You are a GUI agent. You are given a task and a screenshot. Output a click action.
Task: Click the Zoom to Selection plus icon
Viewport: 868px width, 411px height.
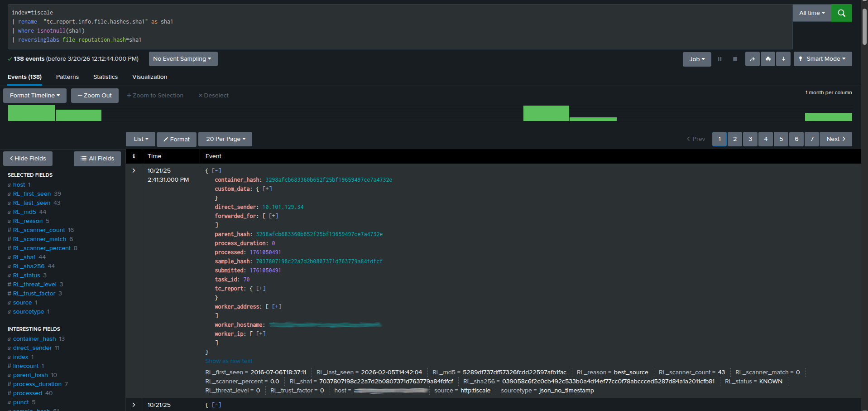130,95
